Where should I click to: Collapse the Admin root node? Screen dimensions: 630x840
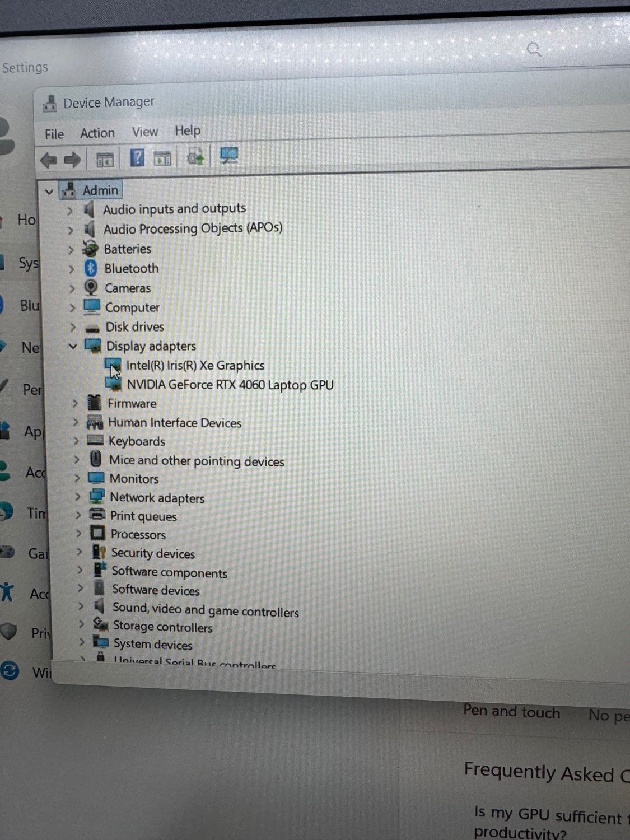coord(49,192)
